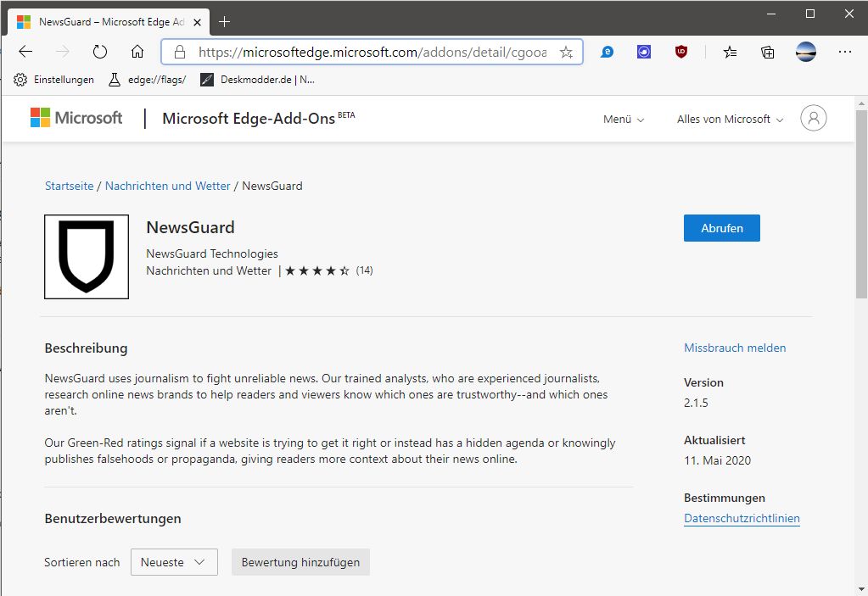Reload the page with the refresh icon
Screen dimensions: 868x596
[99, 52]
